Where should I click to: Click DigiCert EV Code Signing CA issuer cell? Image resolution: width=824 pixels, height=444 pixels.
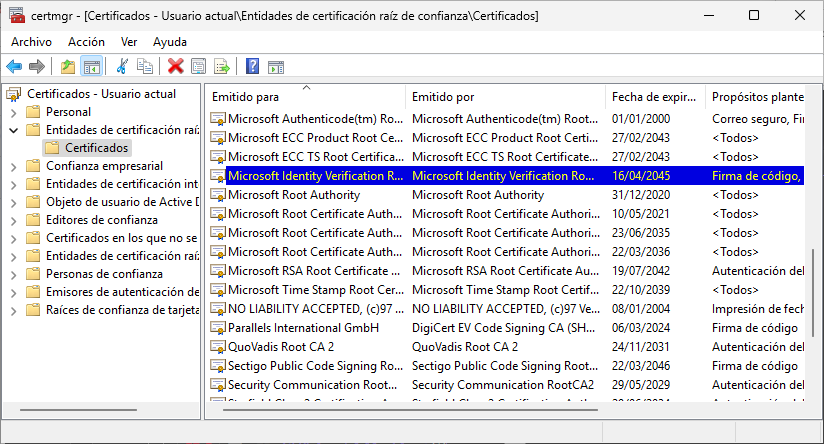tap(503, 328)
